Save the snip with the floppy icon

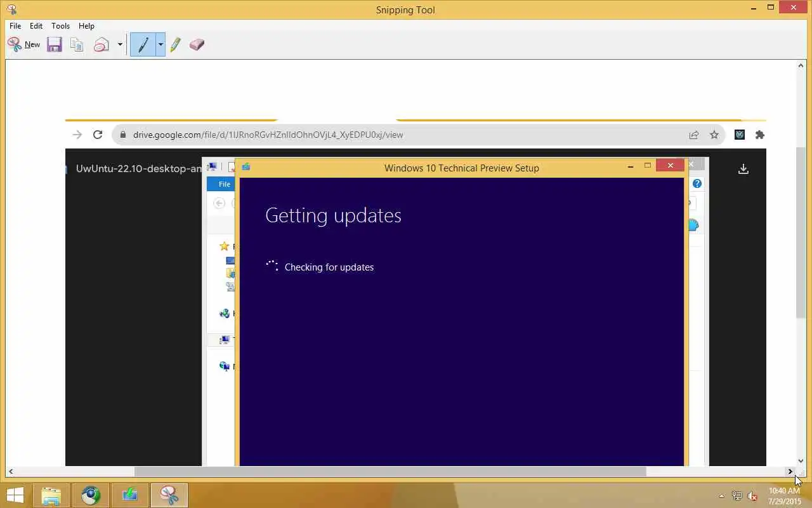coord(55,44)
